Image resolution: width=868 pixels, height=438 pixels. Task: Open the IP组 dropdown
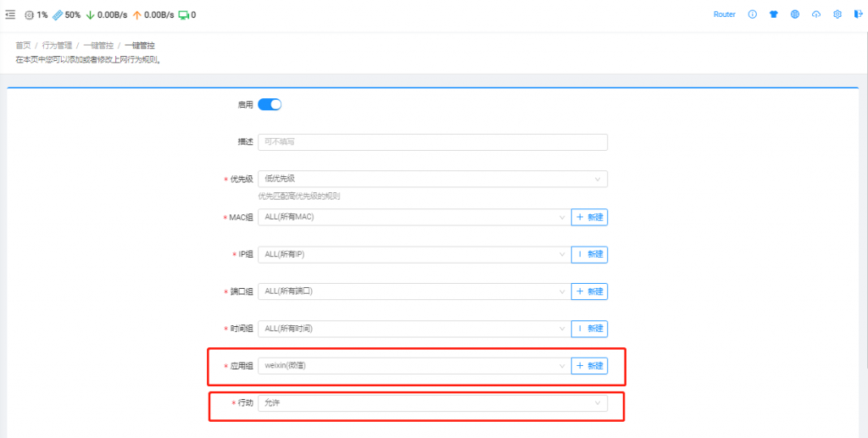point(415,254)
